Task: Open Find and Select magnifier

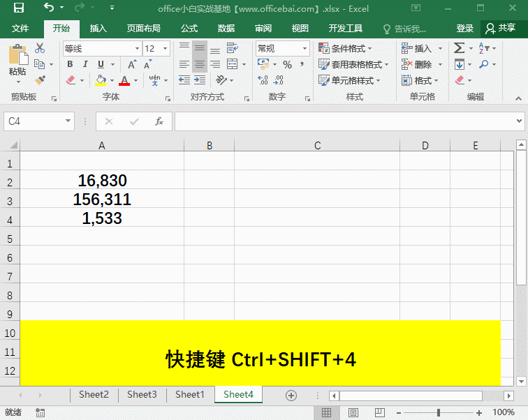Action: [483, 64]
